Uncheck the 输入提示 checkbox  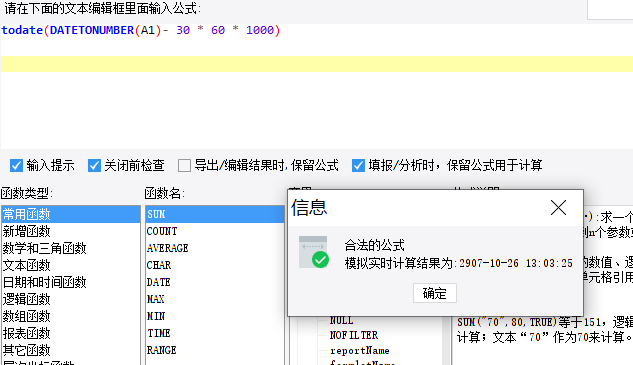[16, 165]
